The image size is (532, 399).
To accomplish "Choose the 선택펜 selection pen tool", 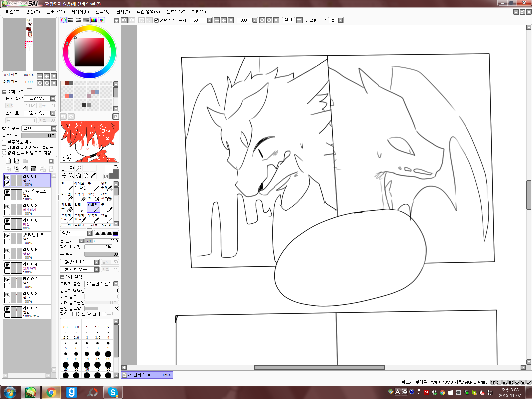I will click(93, 197).
